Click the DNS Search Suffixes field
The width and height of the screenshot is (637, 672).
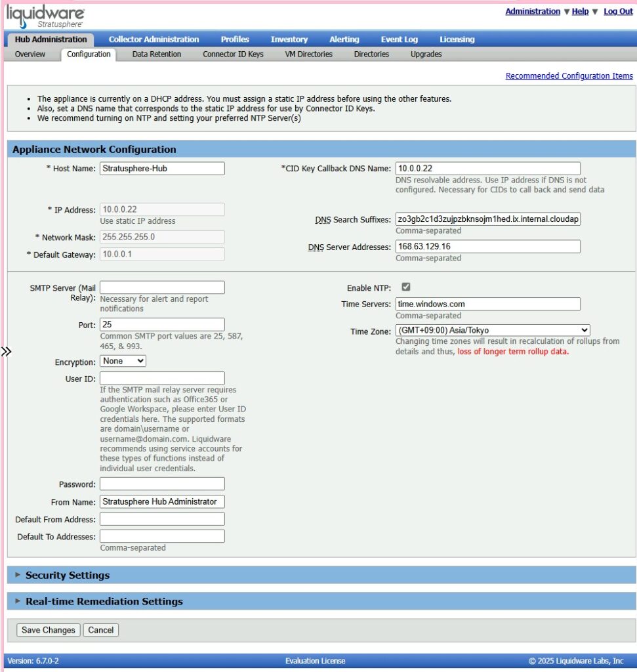tap(488, 219)
